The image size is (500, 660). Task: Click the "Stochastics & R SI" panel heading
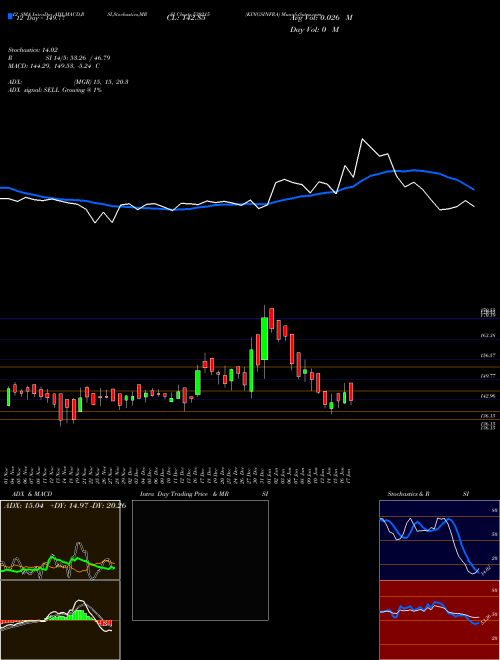428,494
